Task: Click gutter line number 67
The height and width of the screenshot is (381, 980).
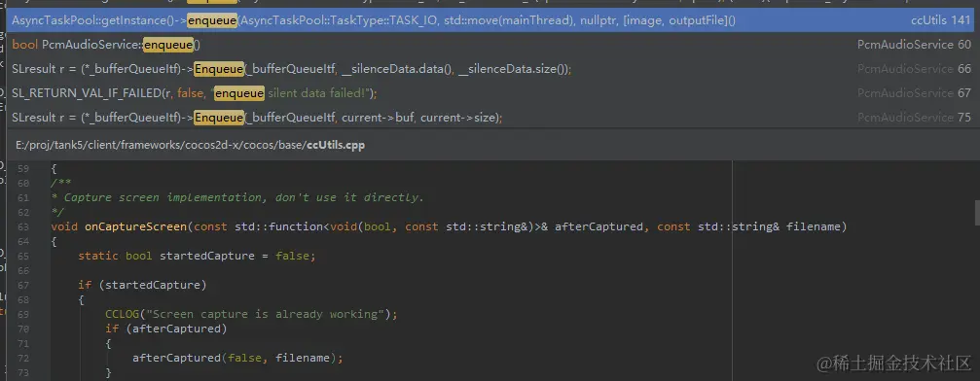Action: 23,285
